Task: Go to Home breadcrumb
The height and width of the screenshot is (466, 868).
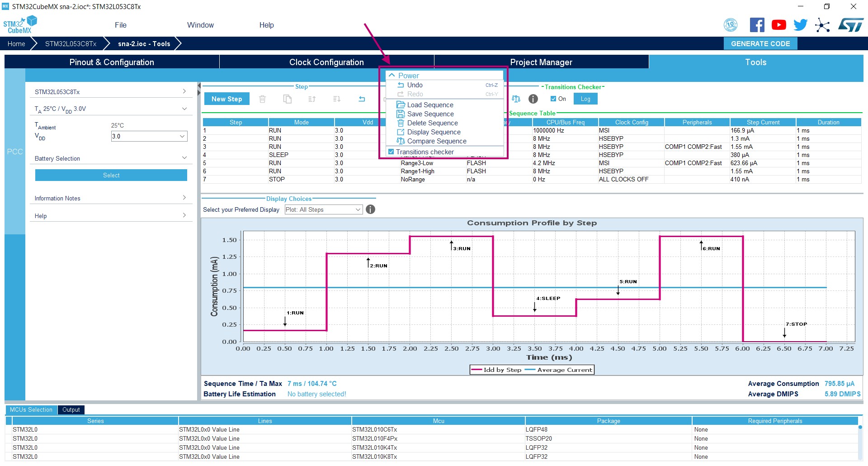Action: [16, 44]
